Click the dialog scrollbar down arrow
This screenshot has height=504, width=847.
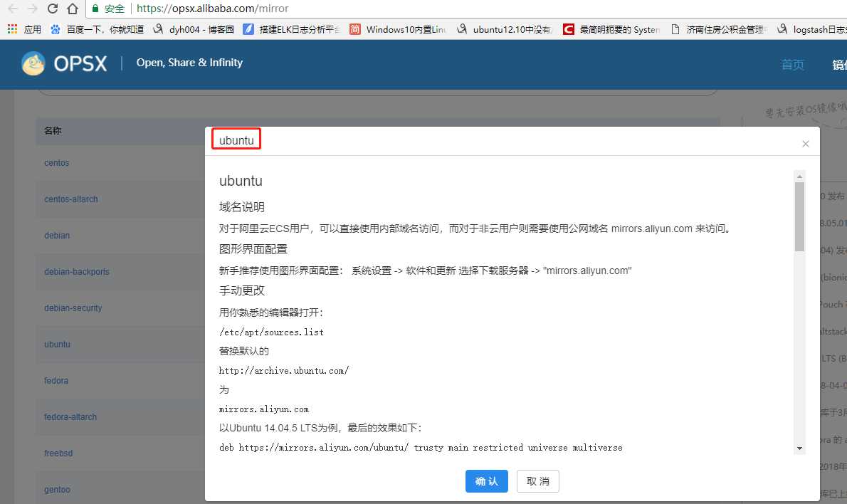click(x=799, y=448)
